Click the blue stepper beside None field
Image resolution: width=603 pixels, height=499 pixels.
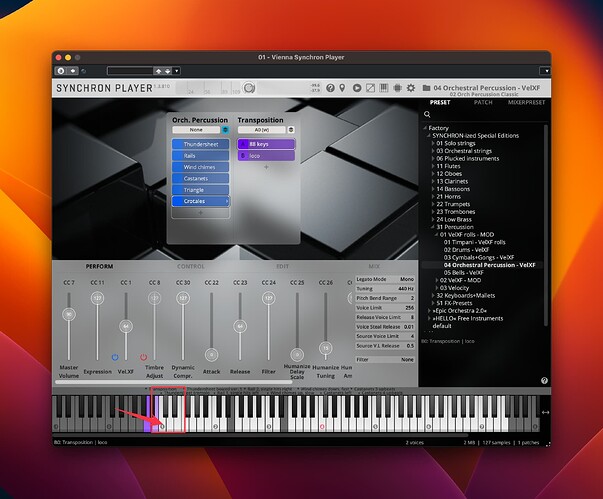tap(225, 130)
